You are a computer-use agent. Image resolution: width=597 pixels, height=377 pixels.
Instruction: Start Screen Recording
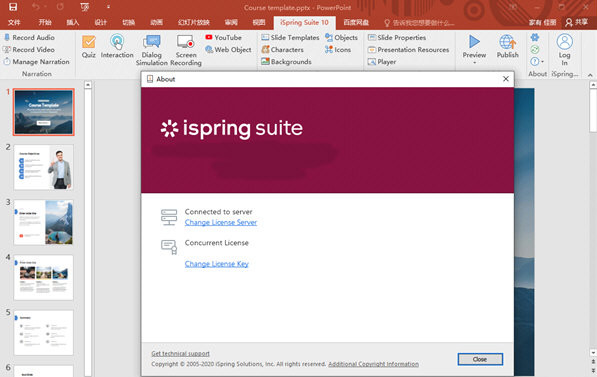[x=186, y=50]
